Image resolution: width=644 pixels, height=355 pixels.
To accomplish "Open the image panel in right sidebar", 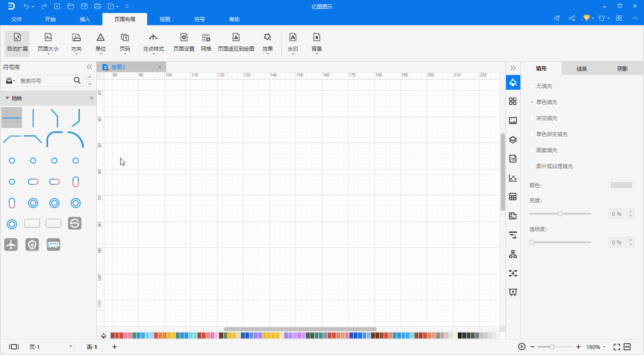I will coord(513,121).
